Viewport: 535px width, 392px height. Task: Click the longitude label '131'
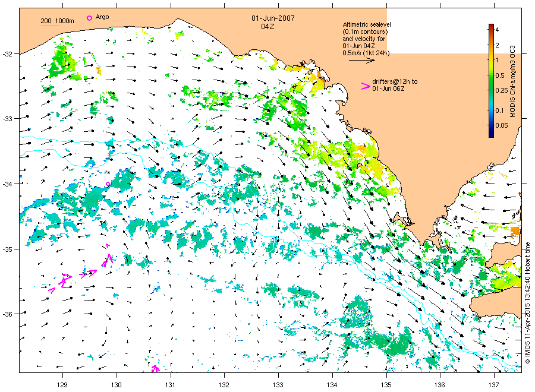click(x=170, y=385)
